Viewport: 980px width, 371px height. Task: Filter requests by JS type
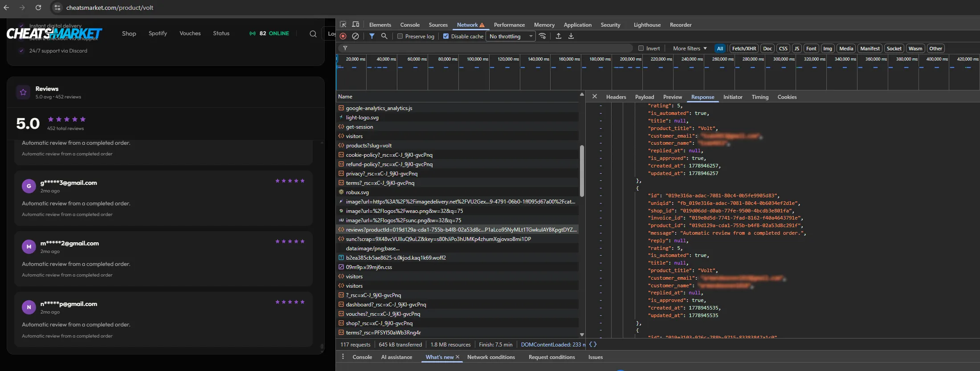click(797, 49)
